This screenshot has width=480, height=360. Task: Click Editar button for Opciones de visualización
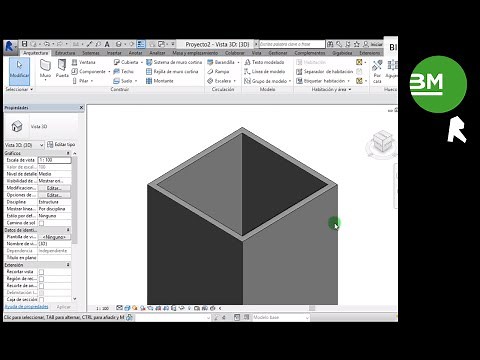click(x=54, y=195)
